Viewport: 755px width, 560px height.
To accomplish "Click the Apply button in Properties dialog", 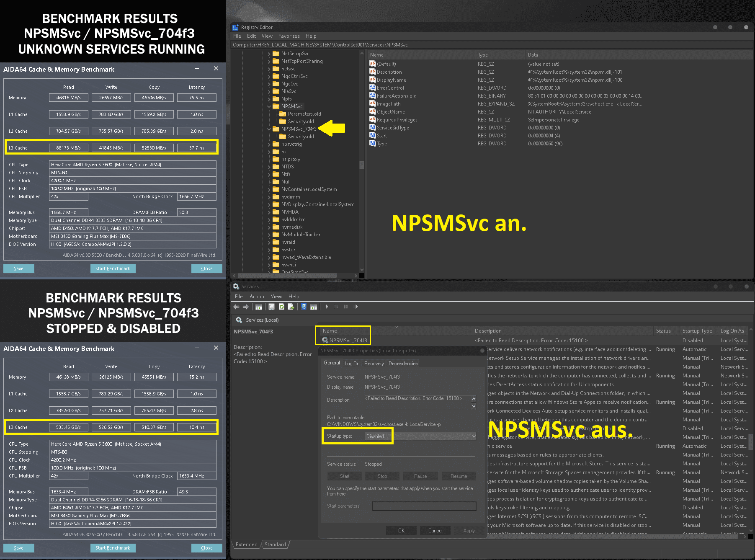I will 469,531.
